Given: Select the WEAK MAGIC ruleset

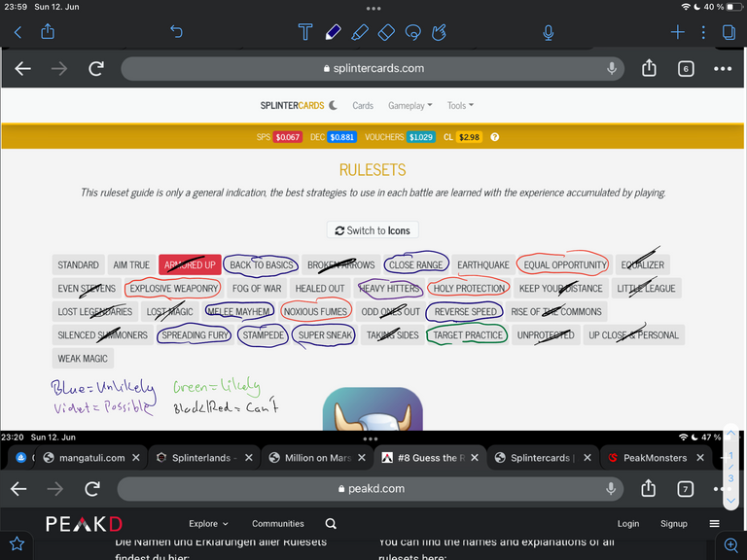Looking at the screenshot, I should (x=83, y=358).
